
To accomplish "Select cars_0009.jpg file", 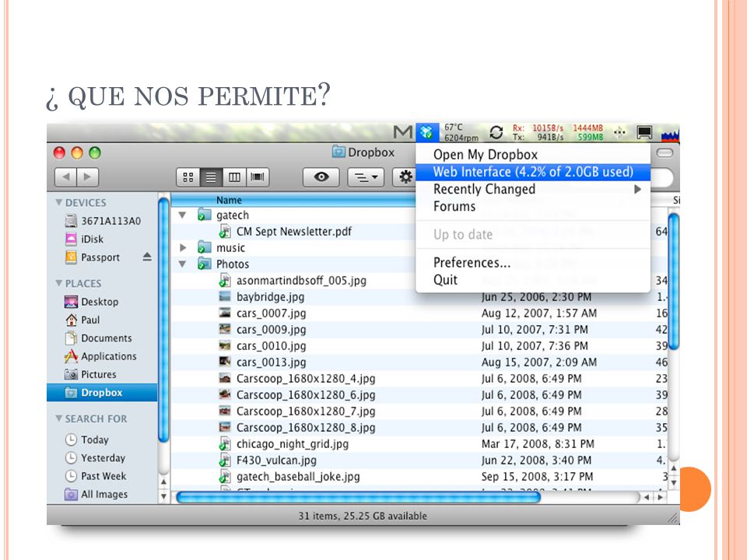I will 419,330.
